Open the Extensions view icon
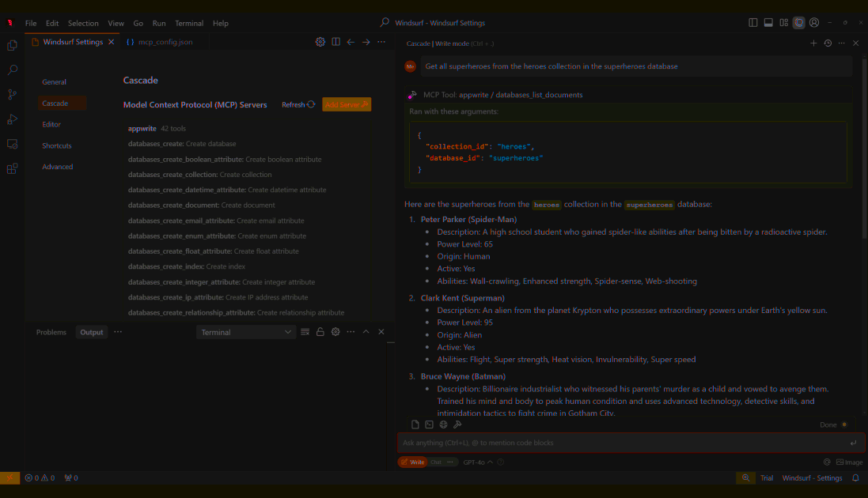 (x=12, y=168)
